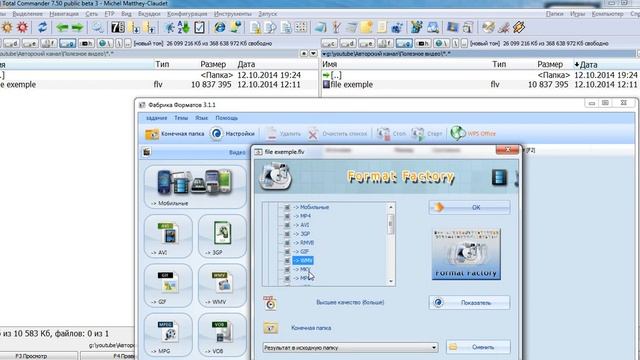Viewport: 640px width, 360px height.
Task: Click the Internet Explorer icon in the toolbar
Action: pyautogui.click(x=220, y=27)
